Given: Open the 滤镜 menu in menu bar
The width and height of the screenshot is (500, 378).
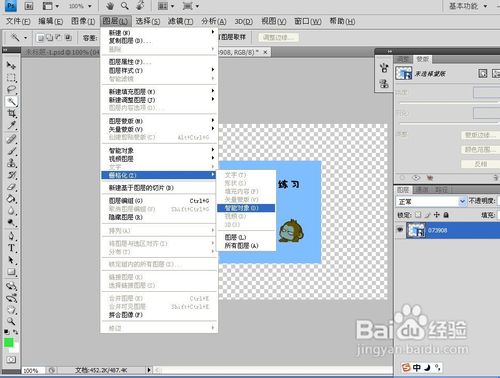Looking at the screenshot, I should (180, 21).
